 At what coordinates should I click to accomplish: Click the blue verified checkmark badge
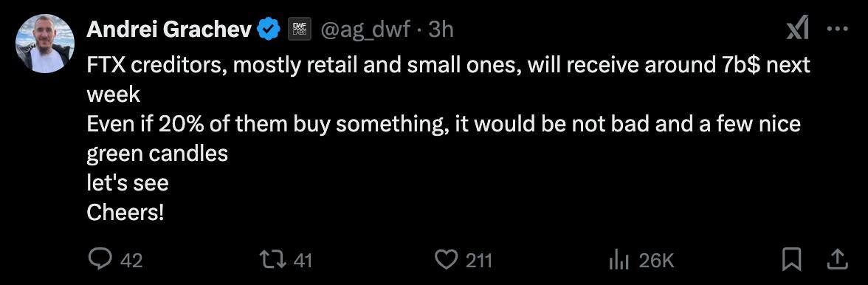point(269,30)
